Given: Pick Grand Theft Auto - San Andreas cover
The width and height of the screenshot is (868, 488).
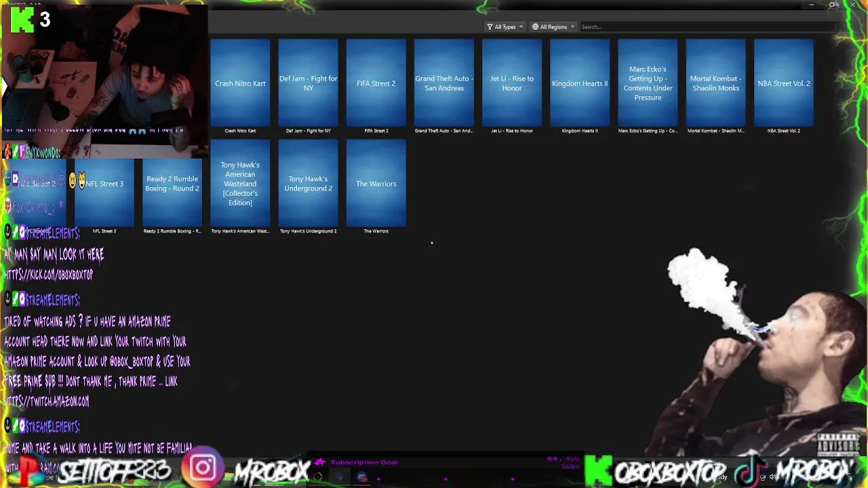Looking at the screenshot, I should click(444, 83).
